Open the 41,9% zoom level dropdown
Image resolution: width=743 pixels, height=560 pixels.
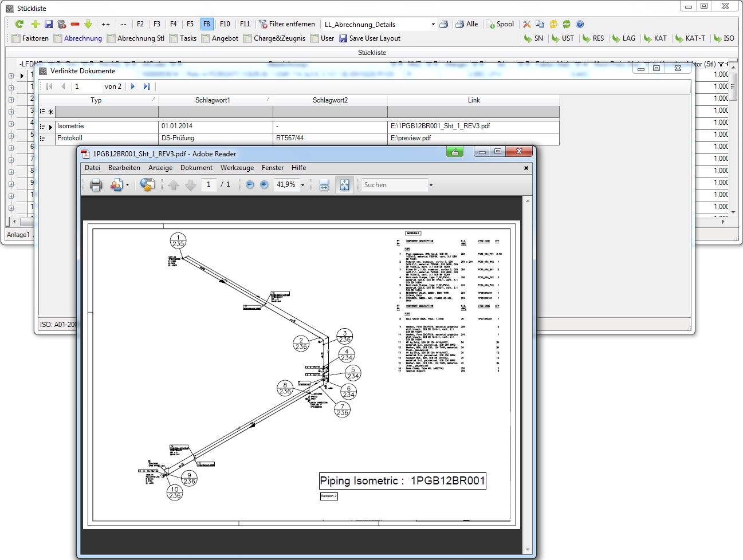tap(303, 186)
